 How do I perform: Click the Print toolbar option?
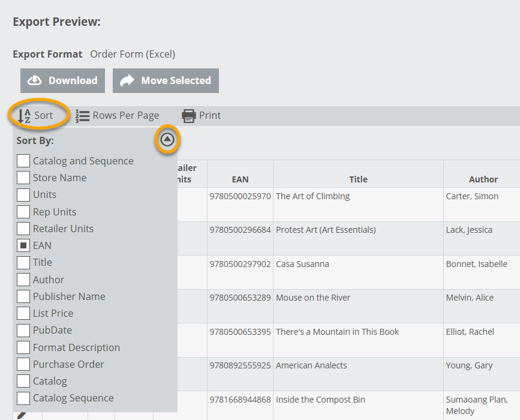point(209,116)
